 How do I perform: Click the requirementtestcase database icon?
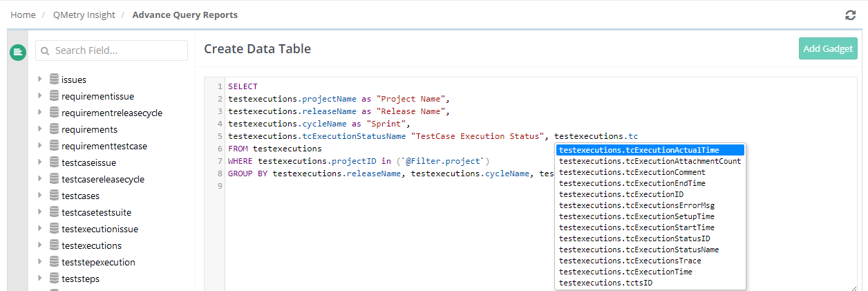click(55, 145)
